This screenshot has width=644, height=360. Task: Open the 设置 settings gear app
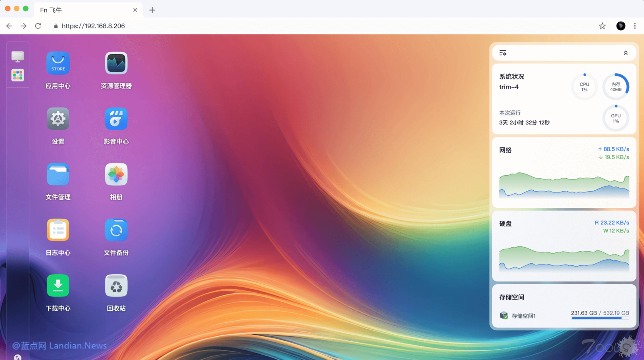58,119
